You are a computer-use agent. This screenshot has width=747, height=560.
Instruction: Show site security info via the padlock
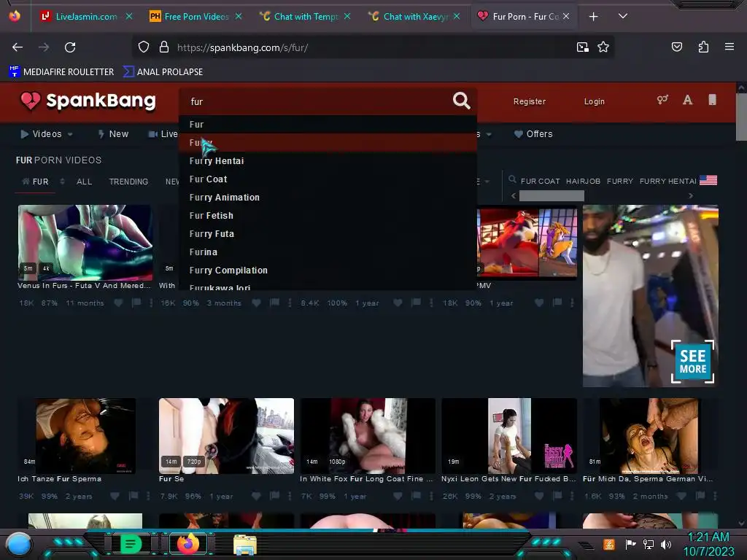164,47
